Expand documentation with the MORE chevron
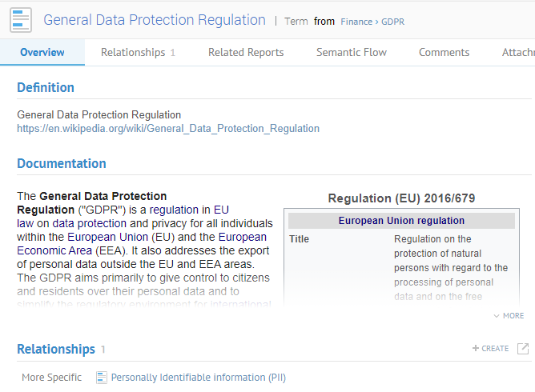Viewport: 535px width, 392px height. click(x=509, y=316)
